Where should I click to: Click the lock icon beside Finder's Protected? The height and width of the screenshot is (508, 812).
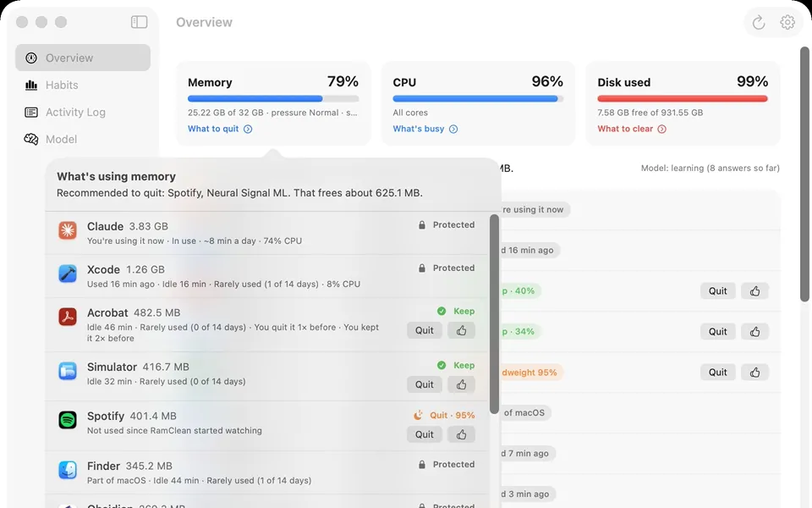pos(422,465)
